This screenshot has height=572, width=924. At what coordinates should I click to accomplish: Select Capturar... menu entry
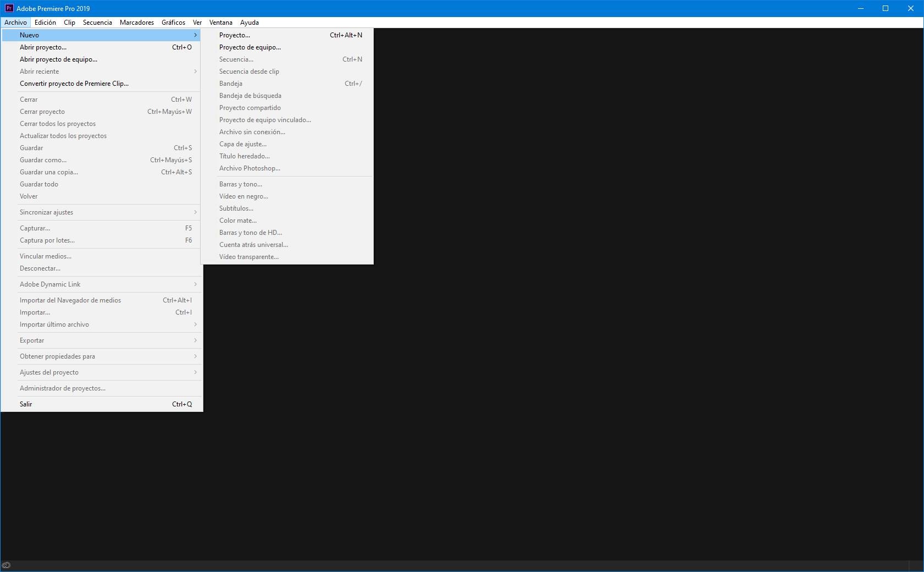click(x=102, y=228)
